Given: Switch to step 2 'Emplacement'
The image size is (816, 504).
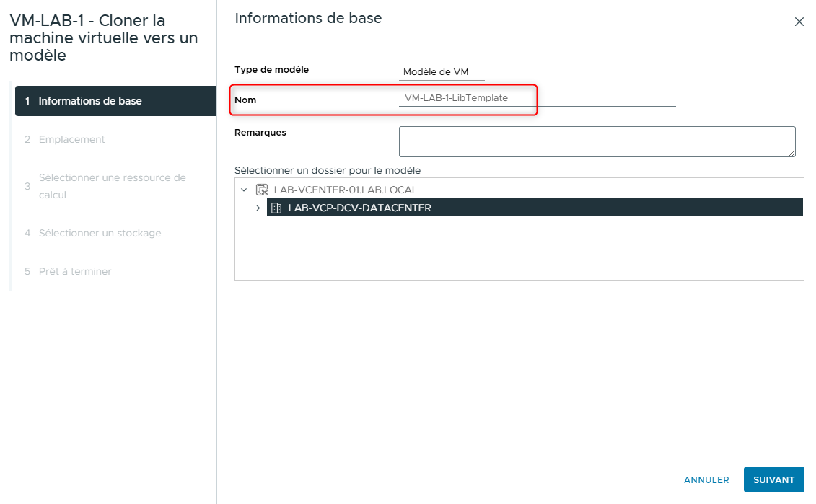Looking at the screenshot, I should click(72, 139).
